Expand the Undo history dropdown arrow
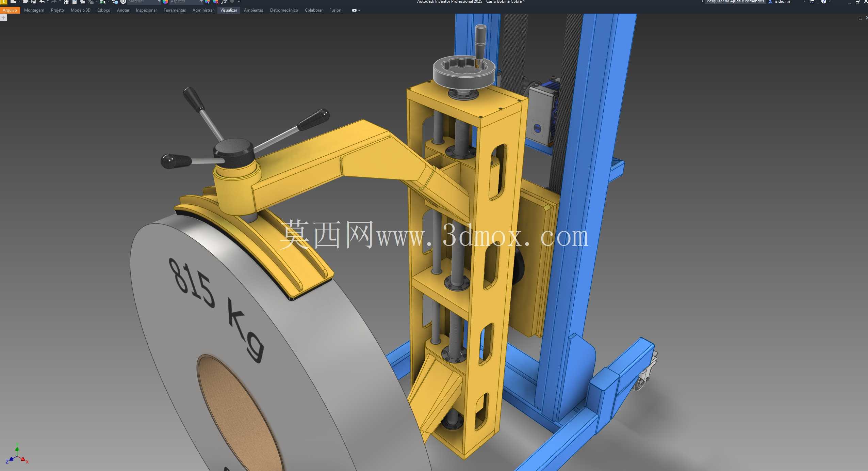 click(x=47, y=2)
